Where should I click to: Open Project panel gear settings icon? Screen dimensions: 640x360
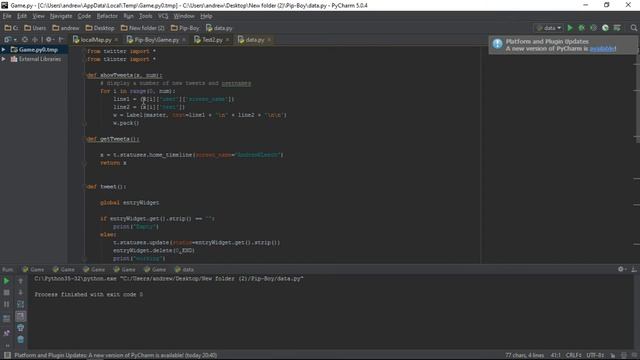click(x=49, y=40)
